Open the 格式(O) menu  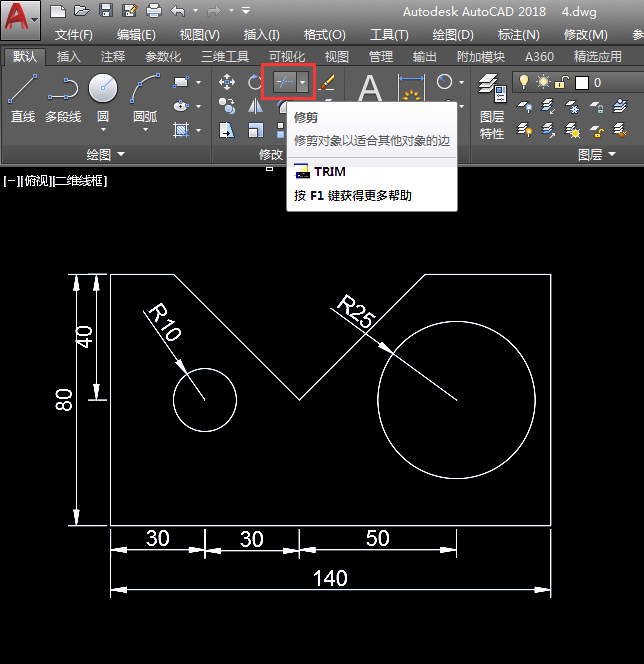point(324,34)
